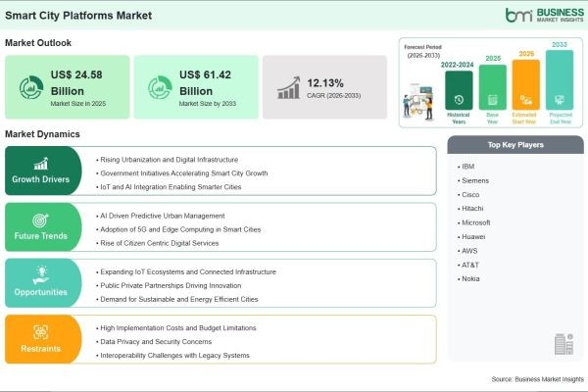Click the icon in the teal 2033 bar
588x392 pixels.
[560, 100]
